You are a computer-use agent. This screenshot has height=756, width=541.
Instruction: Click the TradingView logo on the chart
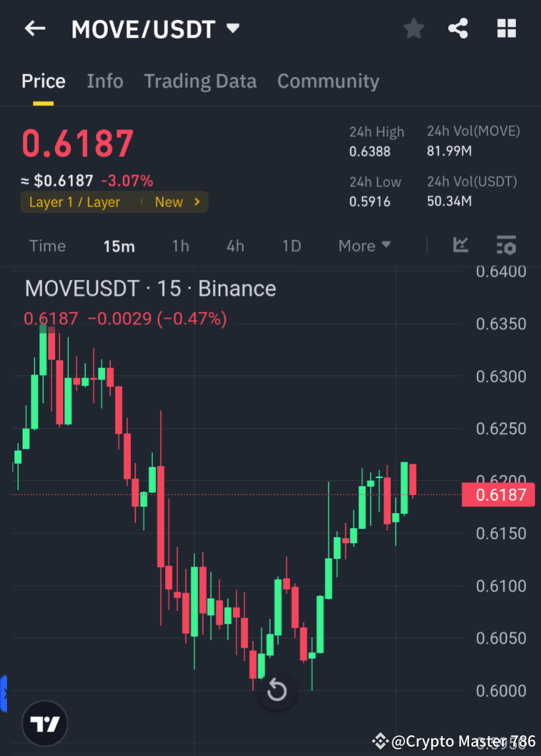44,723
